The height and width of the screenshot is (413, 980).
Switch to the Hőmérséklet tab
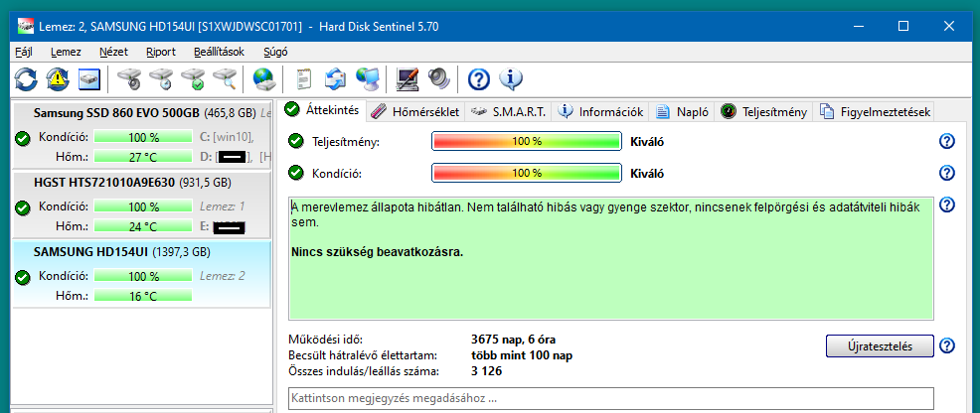pos(415,112)
